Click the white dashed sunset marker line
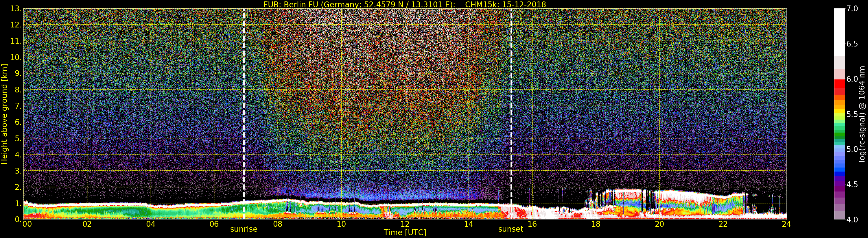 (x=511, y=114)
